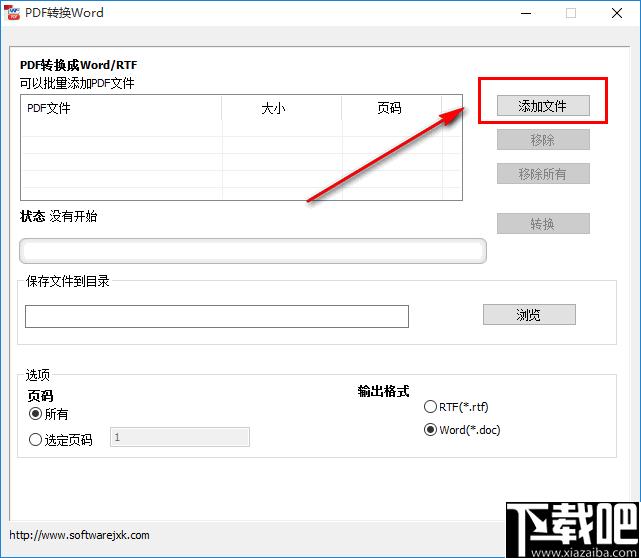Click the selected page number field
Image resolution: width=641 pixels, height=558 pixels.
180,437
